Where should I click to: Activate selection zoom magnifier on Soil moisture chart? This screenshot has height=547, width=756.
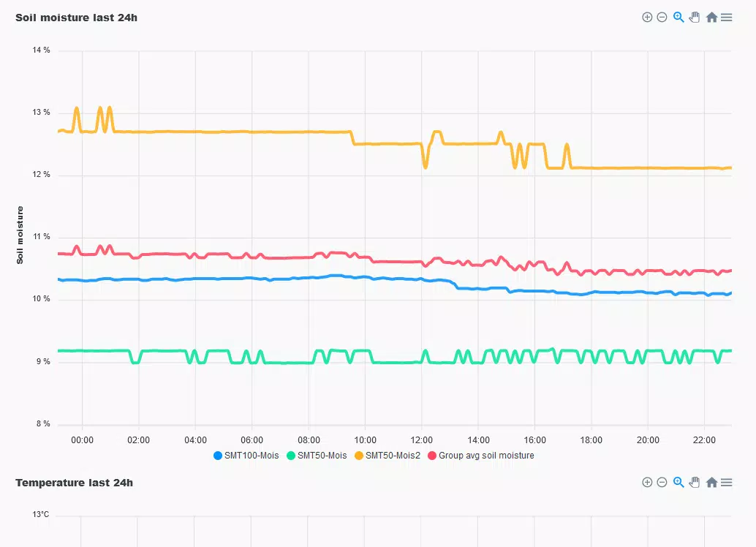click(x=678, y=18)
